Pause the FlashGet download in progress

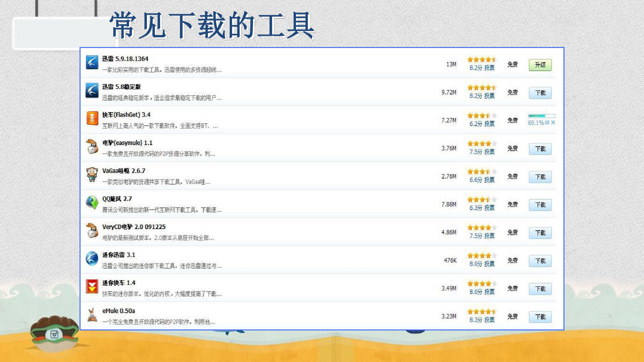click(x=547, y=122)
